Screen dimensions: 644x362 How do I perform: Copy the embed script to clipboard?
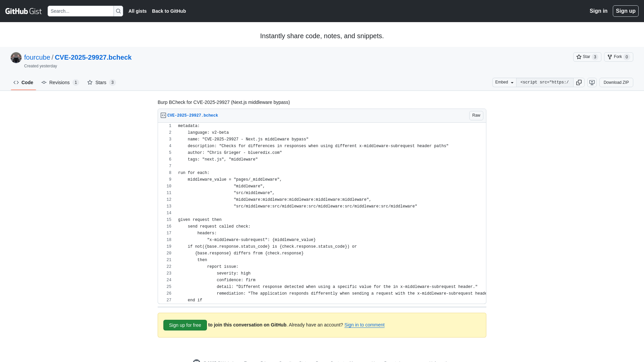click(579, 82)
